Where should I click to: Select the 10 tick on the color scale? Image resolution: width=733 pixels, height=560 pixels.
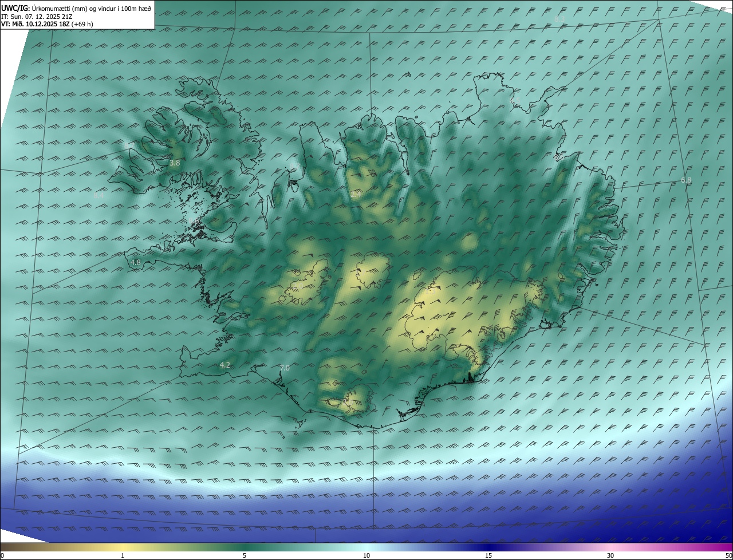(366, 555)
